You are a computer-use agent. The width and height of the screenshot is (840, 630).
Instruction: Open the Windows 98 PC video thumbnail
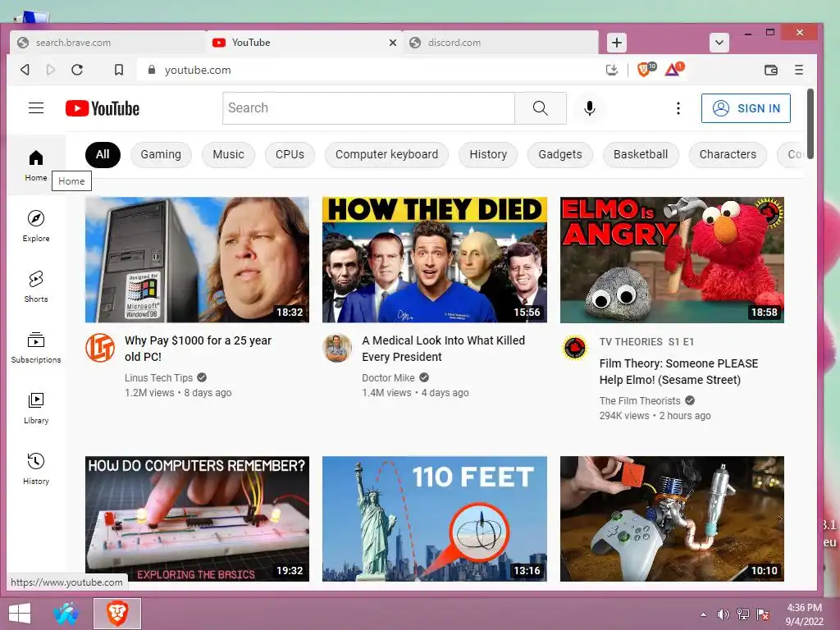[x=197, y=260]
